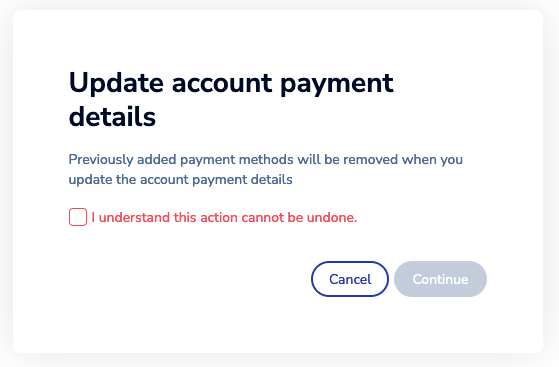Enable the 'cannot be undone' acknowledgement box
This screenshot has width=559, height=367.
tap(78, 217)
